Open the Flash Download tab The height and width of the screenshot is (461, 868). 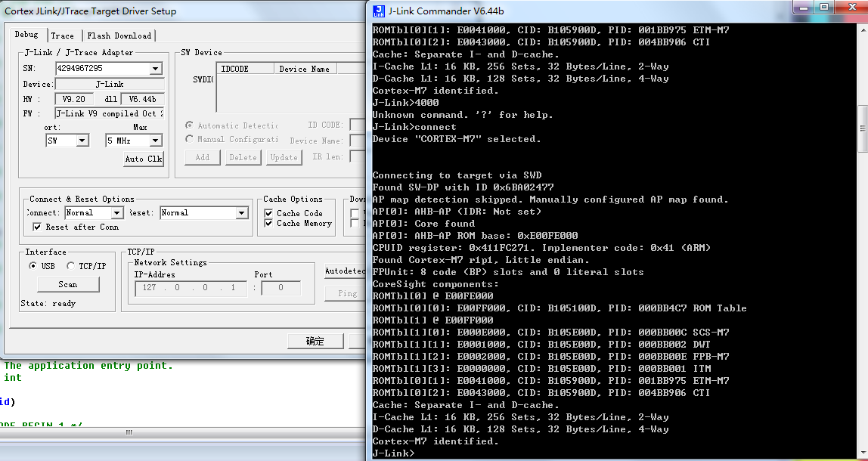[x=119, y=36]
